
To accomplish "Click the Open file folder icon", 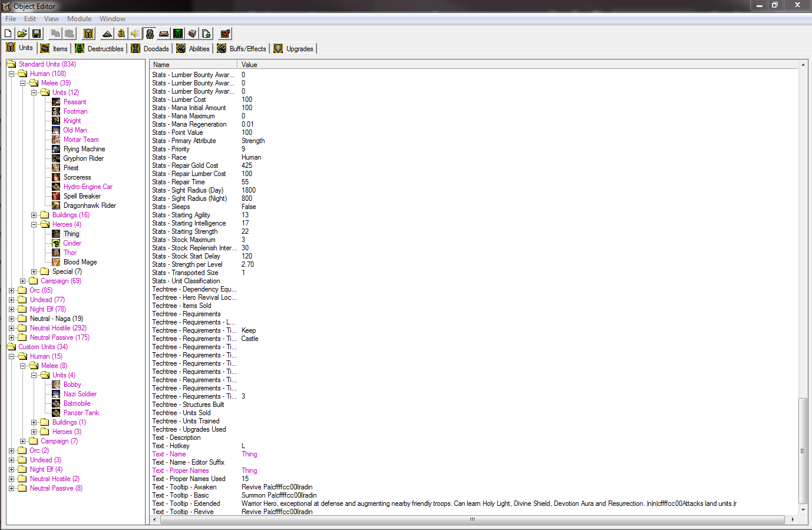I will pos(22,34).
